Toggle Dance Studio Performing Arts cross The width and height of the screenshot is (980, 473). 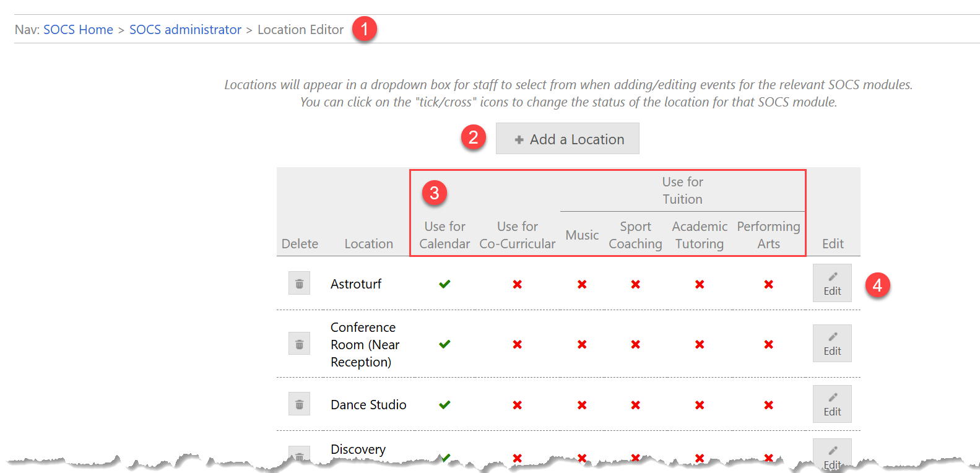coord(768,405)
